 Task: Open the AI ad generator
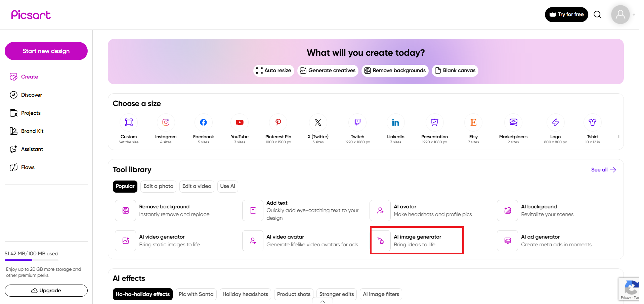pyautogui.click(x=540, y=240)
